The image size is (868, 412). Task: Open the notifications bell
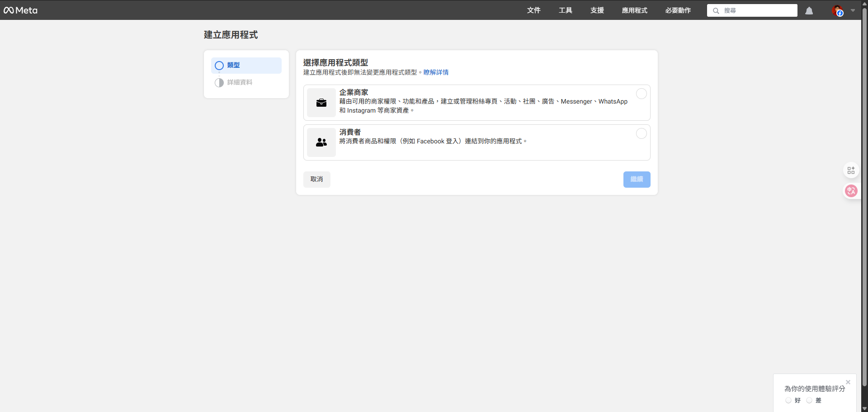click(x=809, y=10)
